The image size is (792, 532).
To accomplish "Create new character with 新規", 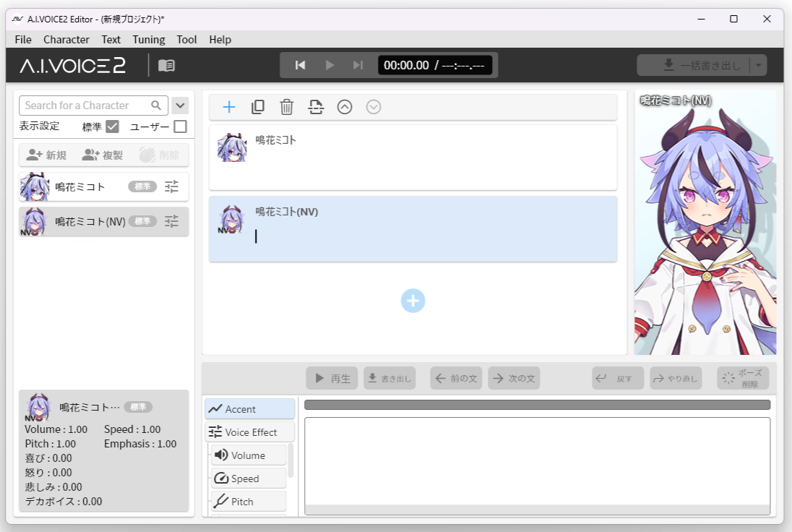I will 46,155.
